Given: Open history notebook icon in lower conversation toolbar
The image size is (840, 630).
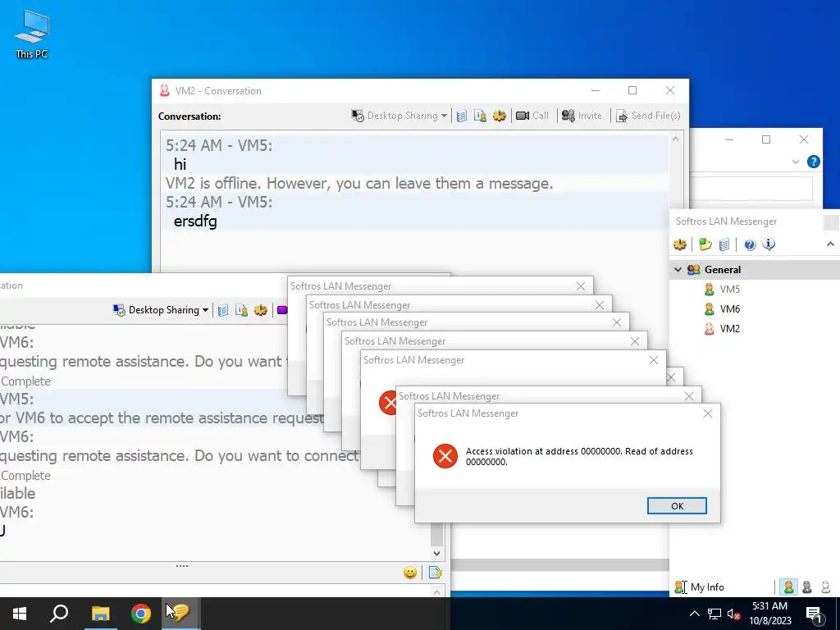Looking at the screenshot, I should point(223,310).
